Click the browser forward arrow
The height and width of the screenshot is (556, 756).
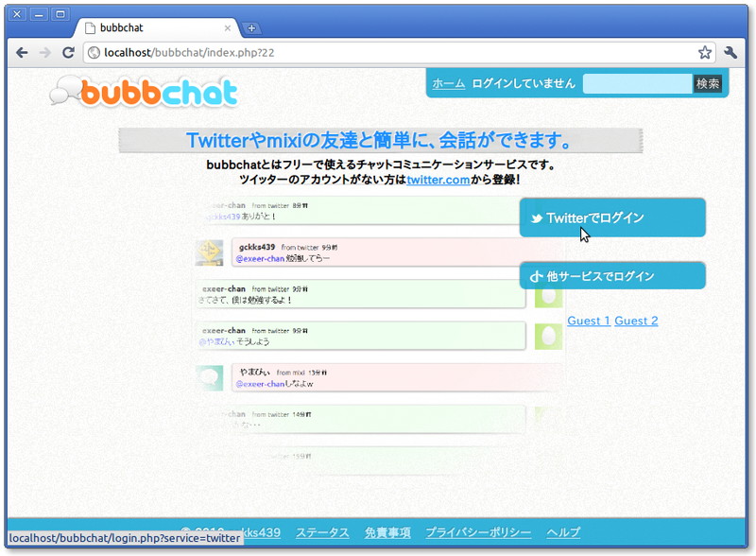tap(44, 52)
